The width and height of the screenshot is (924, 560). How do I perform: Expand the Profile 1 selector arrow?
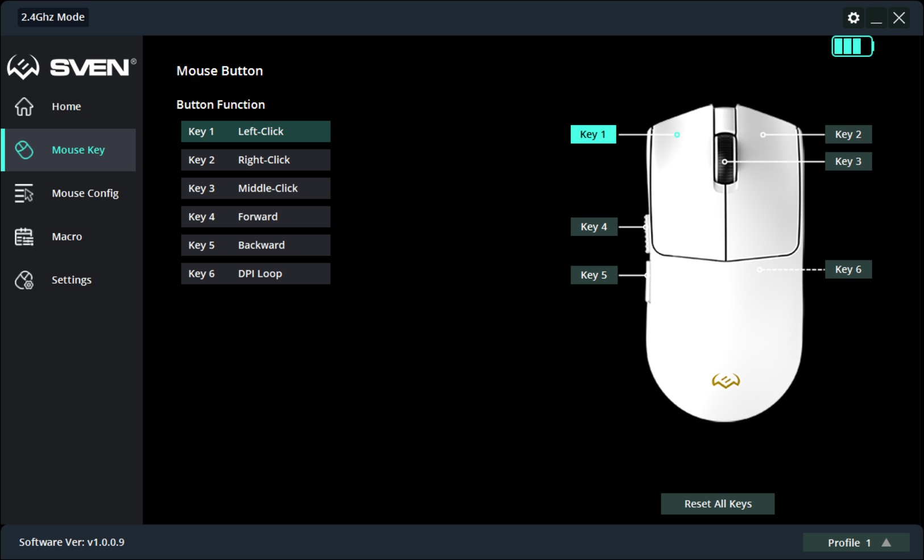pos(886,542)
